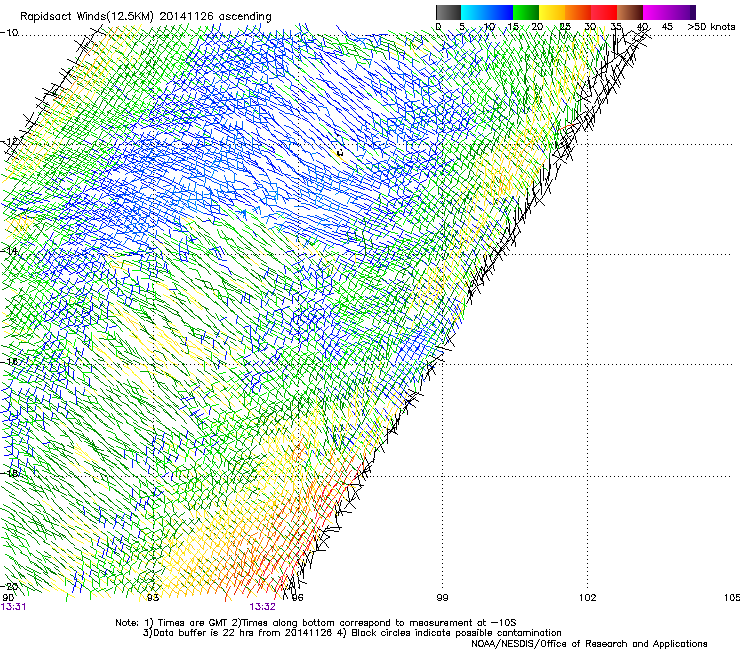740x650 pixels.
Task: Click the '96' longitude axis label
Action: click(297, 598)
